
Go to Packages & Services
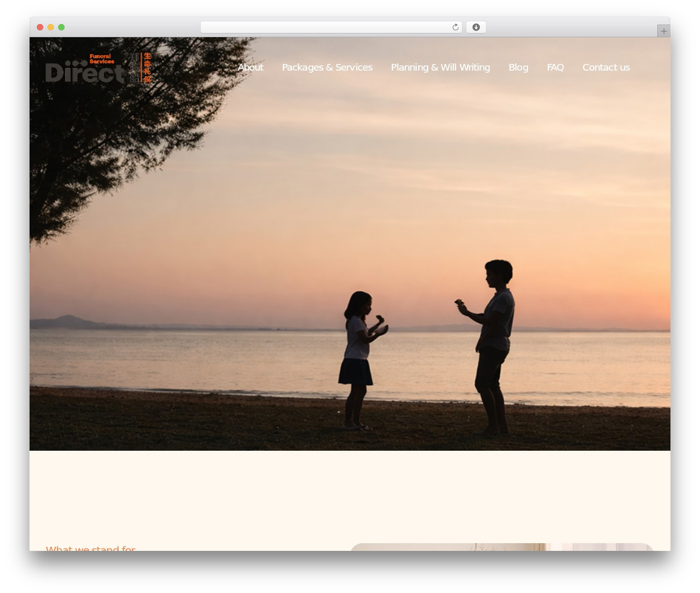[x=327, y=67]
